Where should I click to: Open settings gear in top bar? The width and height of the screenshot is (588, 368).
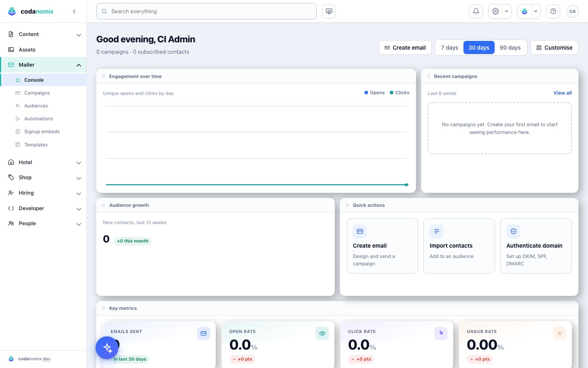495,11
